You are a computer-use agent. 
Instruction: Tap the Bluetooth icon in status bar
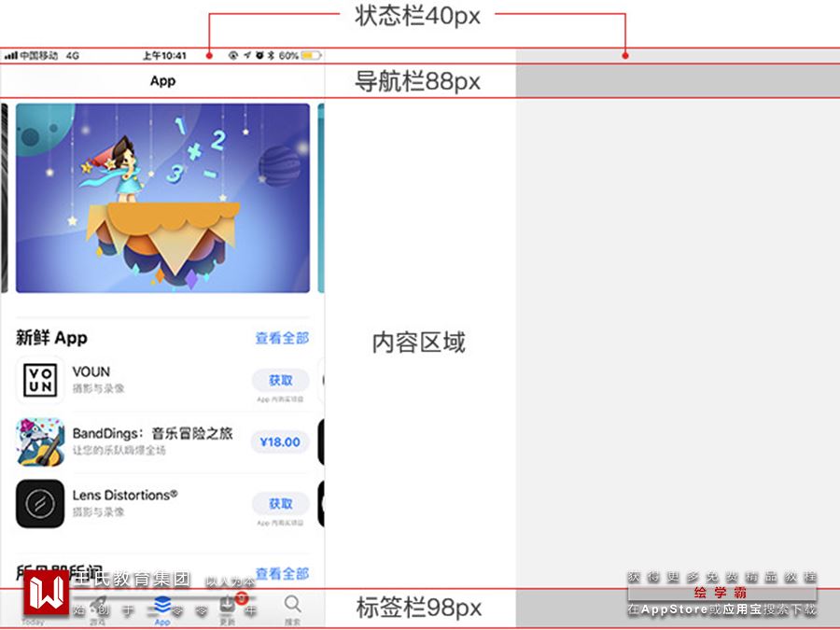point(271,55)
